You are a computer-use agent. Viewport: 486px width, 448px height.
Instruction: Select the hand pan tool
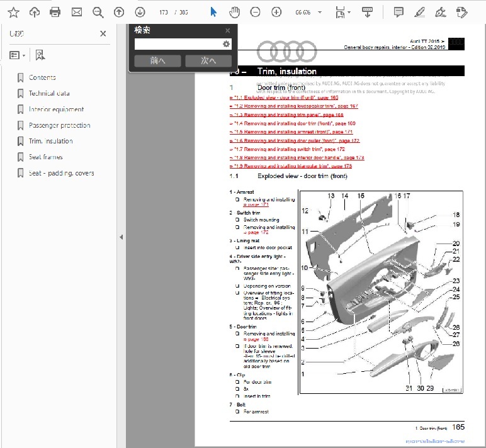tap(234, 13)
